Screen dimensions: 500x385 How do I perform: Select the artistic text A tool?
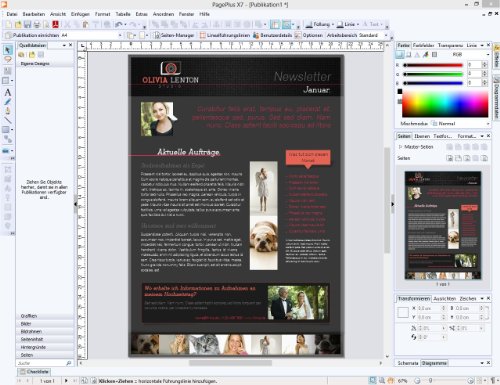[x=8, y=92]
